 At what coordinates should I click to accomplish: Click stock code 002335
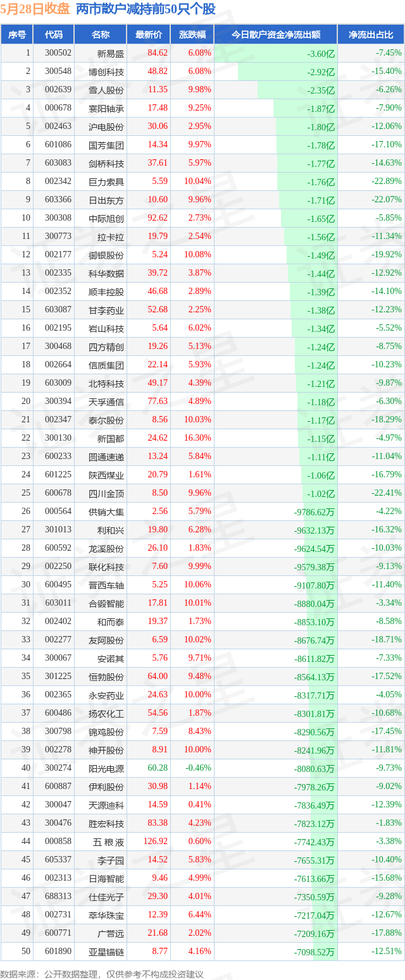point(58,273)
